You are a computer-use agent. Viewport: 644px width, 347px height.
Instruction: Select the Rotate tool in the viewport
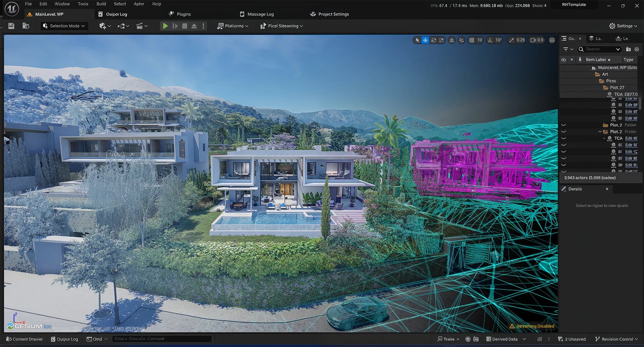pos(434,40)
